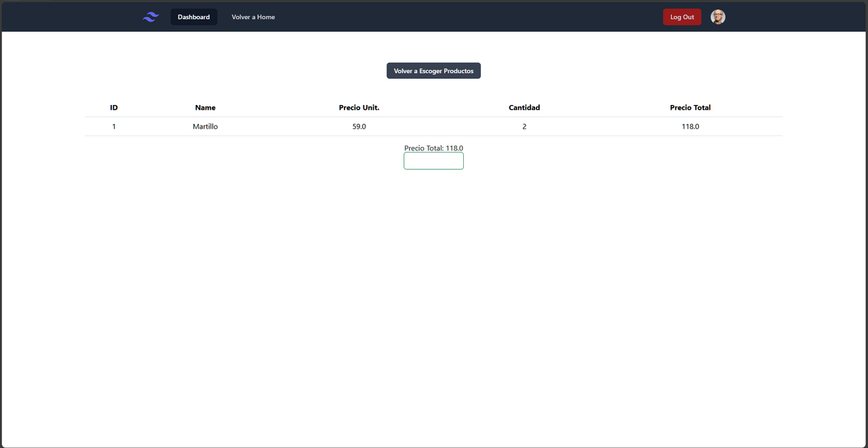Click the wave logo in the navbar
Viewport: 868px width, 448px height.
tap(150, 16)
